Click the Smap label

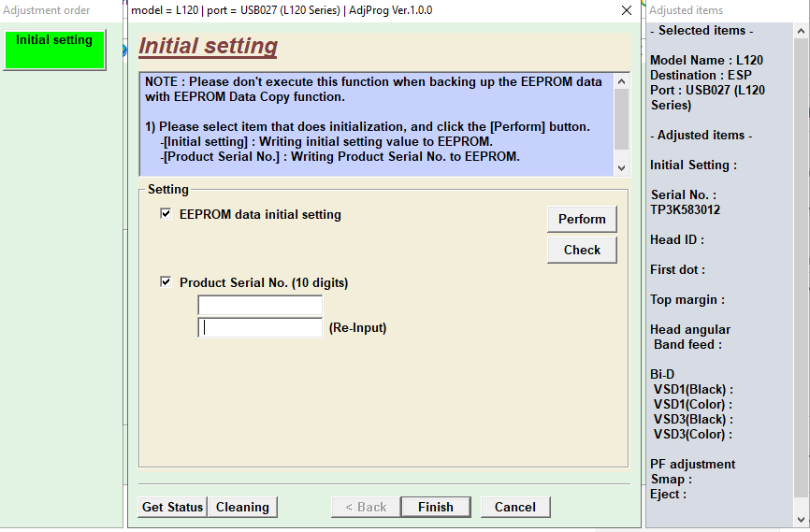(671, 480)
